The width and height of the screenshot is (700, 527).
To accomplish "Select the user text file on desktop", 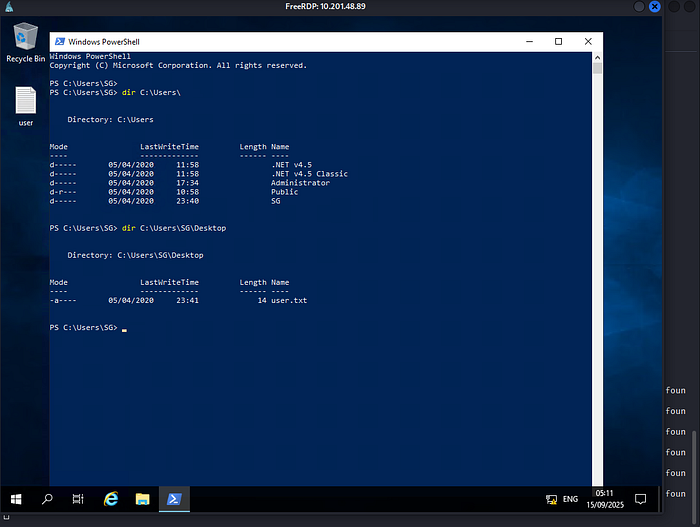I will [x=25, y=106].
